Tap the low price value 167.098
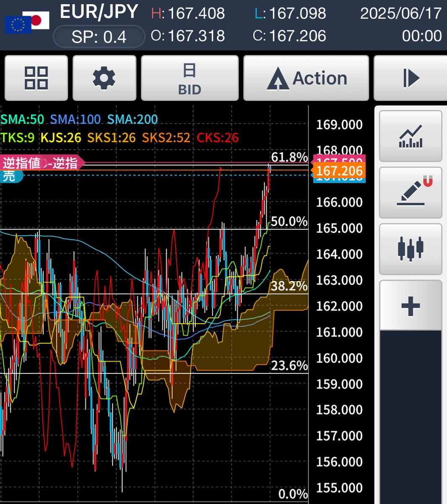Image resolution: width=447 pixels, height=504 pixels. [x=297, y=13]
